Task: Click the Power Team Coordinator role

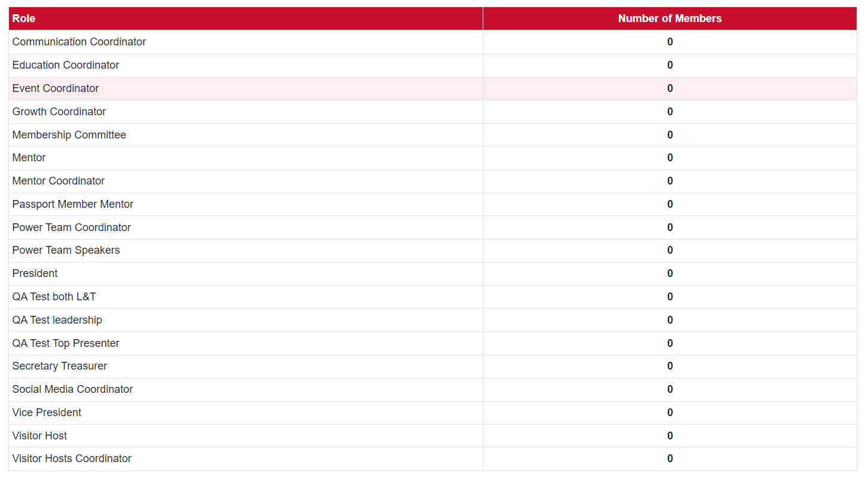Action: point(71,227)
